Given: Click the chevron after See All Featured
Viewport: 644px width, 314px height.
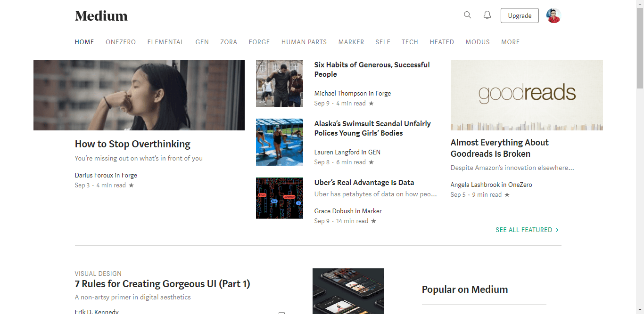Looking at the screenshot, I should [x=557, y=230].
